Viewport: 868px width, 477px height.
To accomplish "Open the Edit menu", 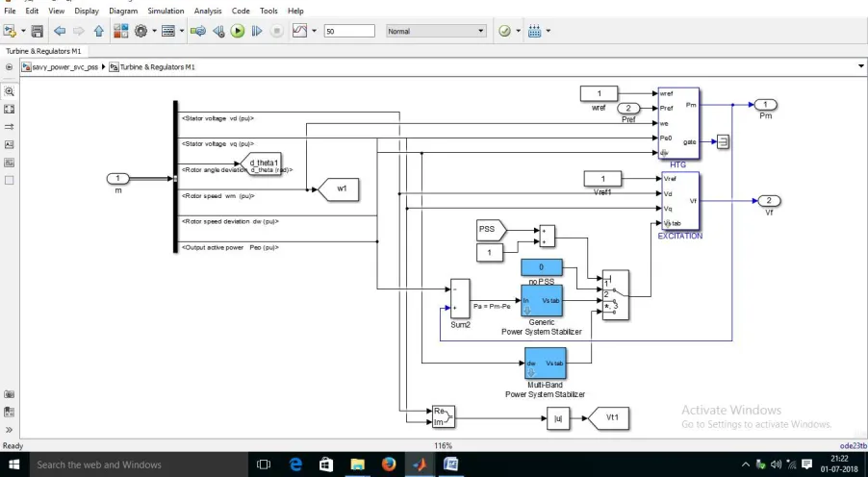I will click(32, 11).
